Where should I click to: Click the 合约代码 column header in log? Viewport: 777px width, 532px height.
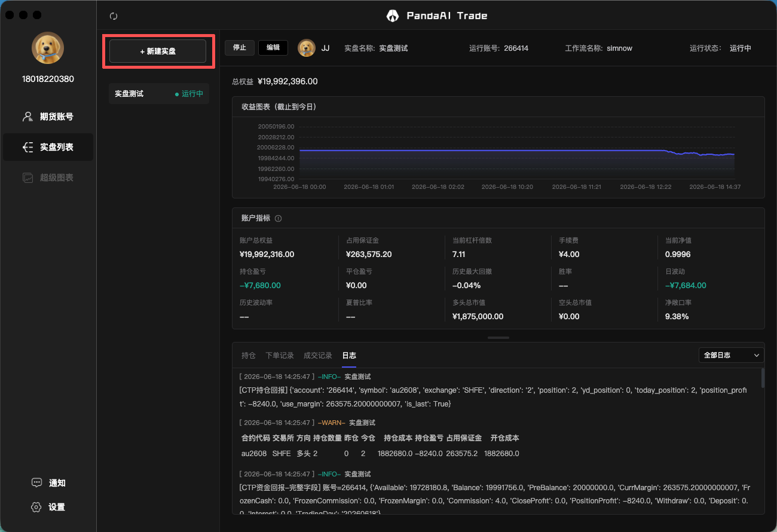click(x=256, y=438)
